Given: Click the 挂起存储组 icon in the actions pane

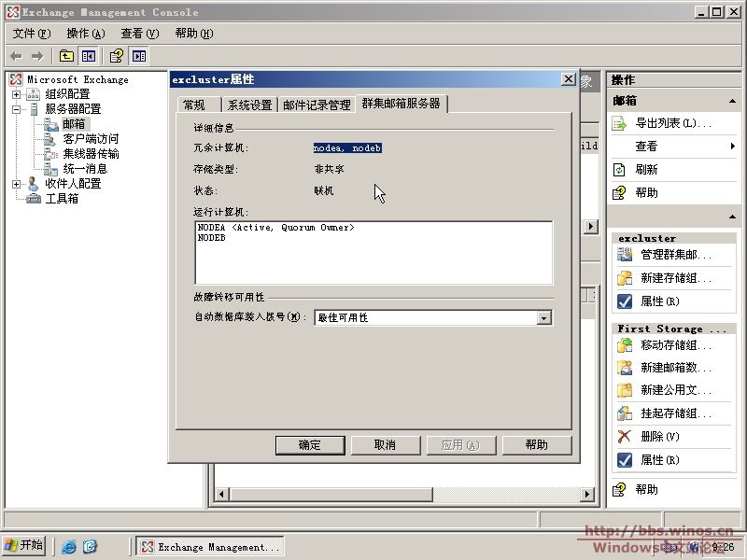Looking at the screenshot, I should point(625,413).
